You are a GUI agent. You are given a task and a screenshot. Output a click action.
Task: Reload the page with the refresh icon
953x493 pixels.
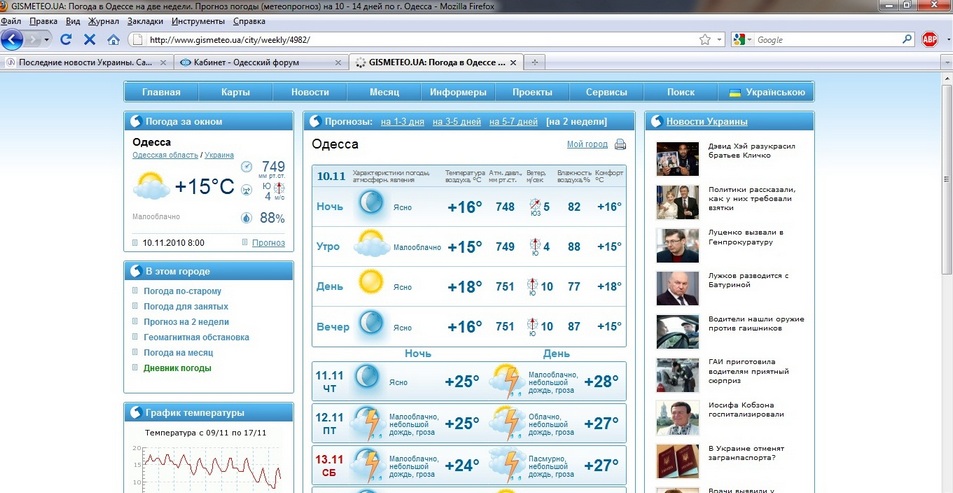pyautogui.click(x=66, y=40)
